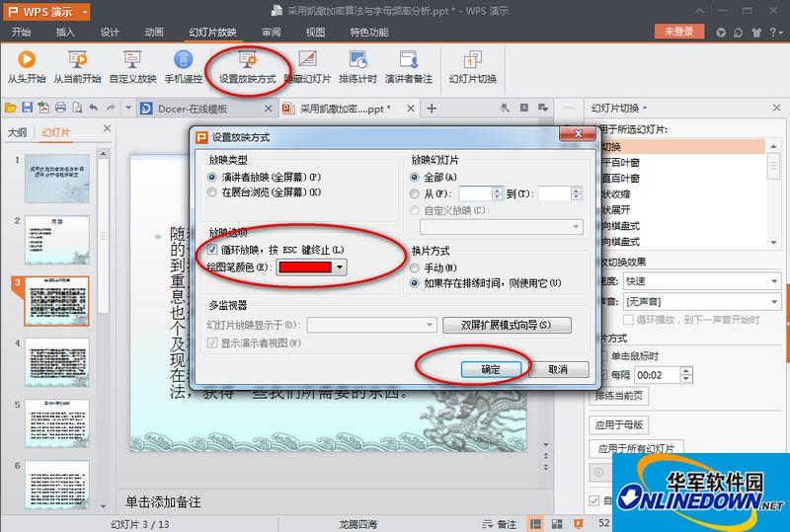Pick the red pen color swatch
The image size is (790, 532).
coord(305,267)
